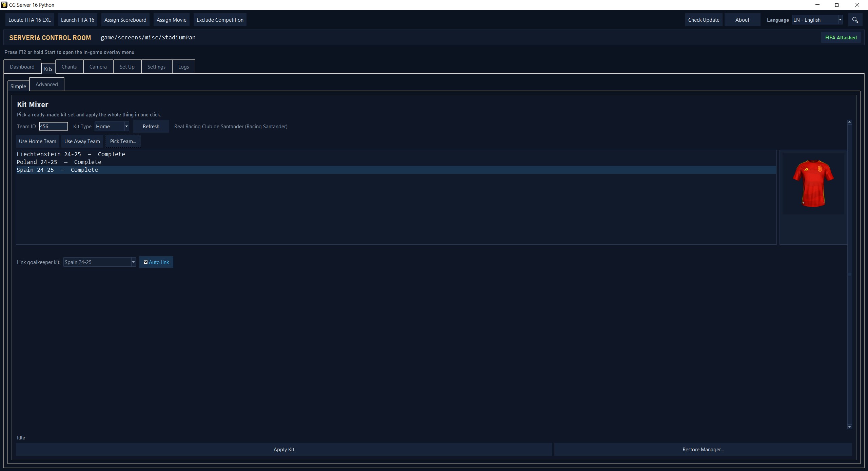
Task: Click the search magnifier icon
Action: point(855,20)
